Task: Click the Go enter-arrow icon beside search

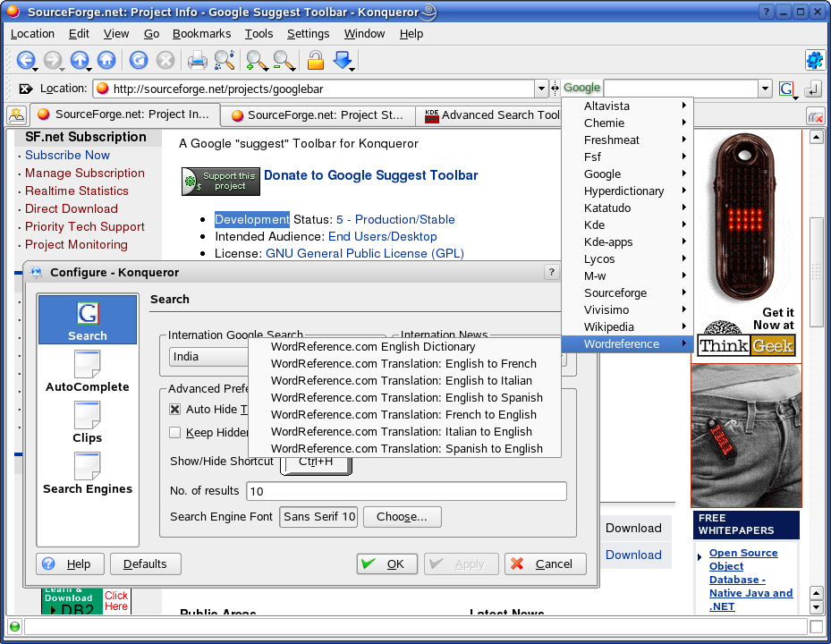Action: coord(812,89)
